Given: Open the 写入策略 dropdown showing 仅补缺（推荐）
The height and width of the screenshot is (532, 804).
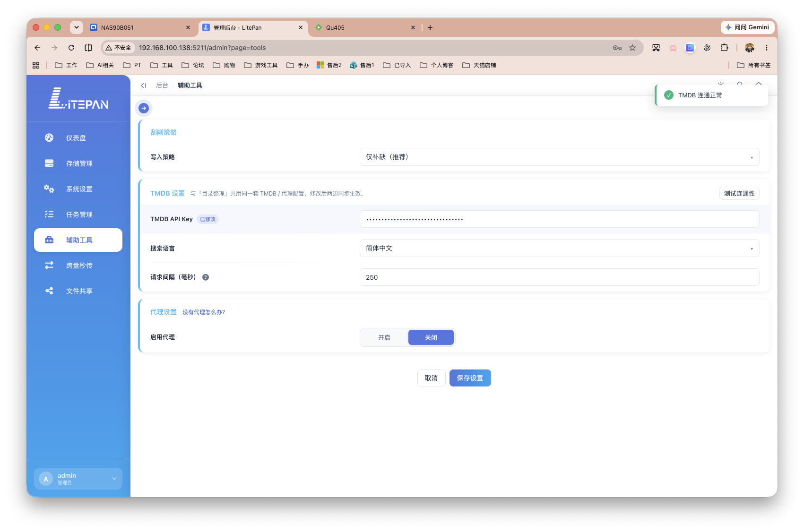Looking at the screenshot, I should 560,157.
